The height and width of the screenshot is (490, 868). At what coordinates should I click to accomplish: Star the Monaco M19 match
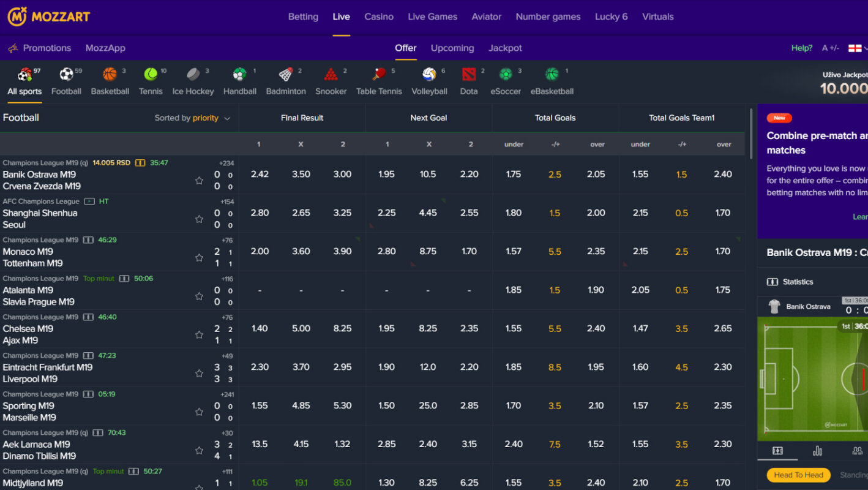(199, 257)
